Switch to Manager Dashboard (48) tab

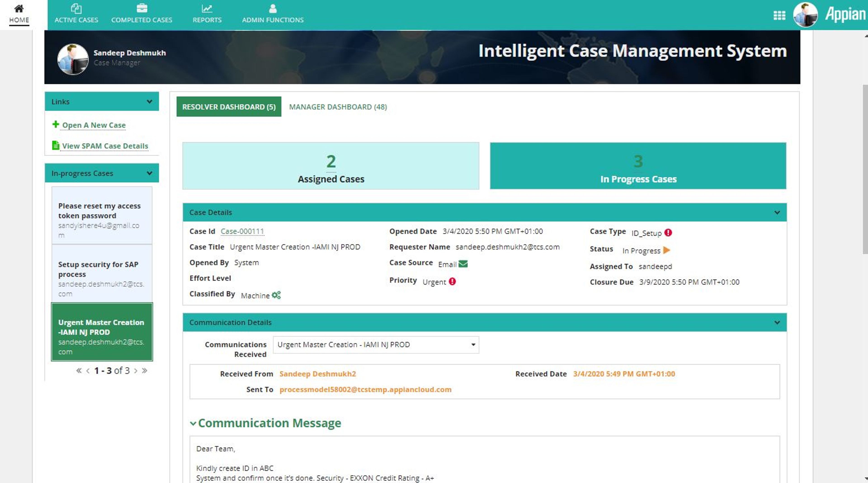pyautogui.click(x=338, y=107)
